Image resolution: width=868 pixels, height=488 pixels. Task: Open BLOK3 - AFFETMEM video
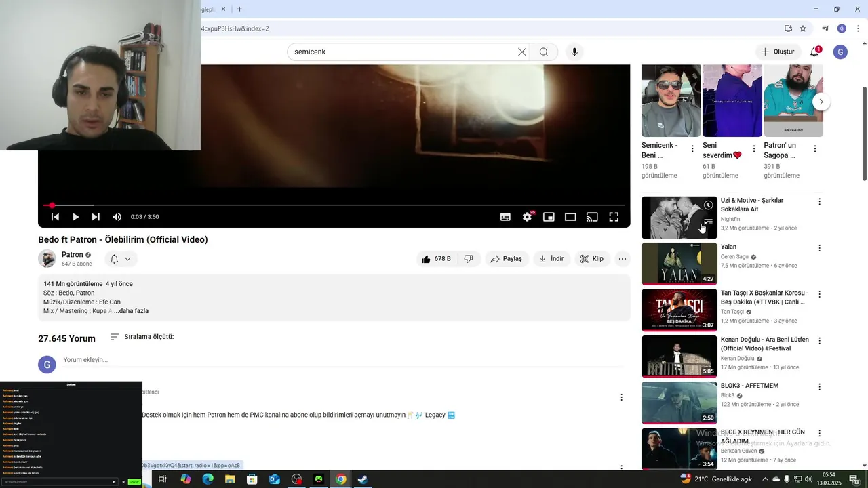(x=679, y=403)
